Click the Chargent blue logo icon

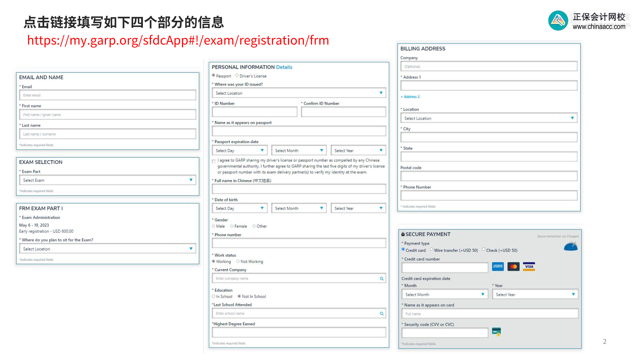click(x=571, y=247)
